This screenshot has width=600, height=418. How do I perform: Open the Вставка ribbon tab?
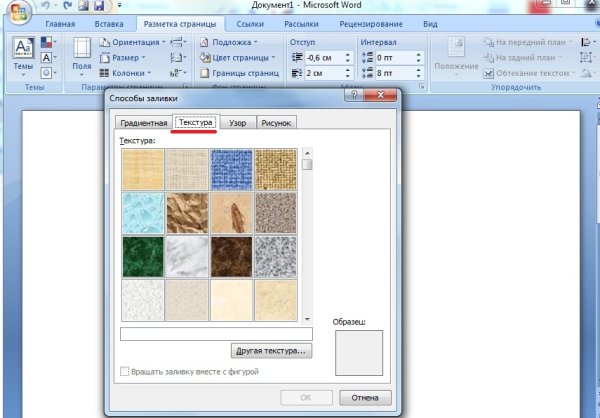point(109,23)
